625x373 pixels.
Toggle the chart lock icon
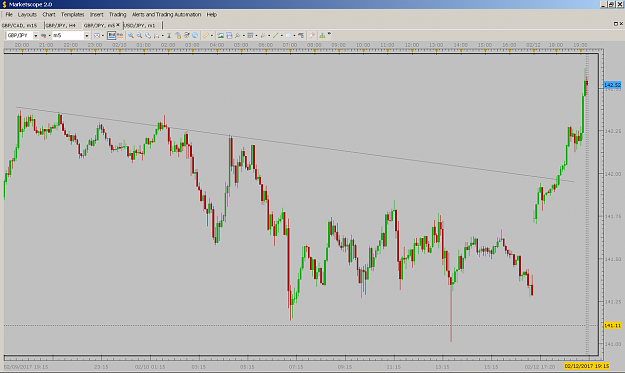(178, 35)
